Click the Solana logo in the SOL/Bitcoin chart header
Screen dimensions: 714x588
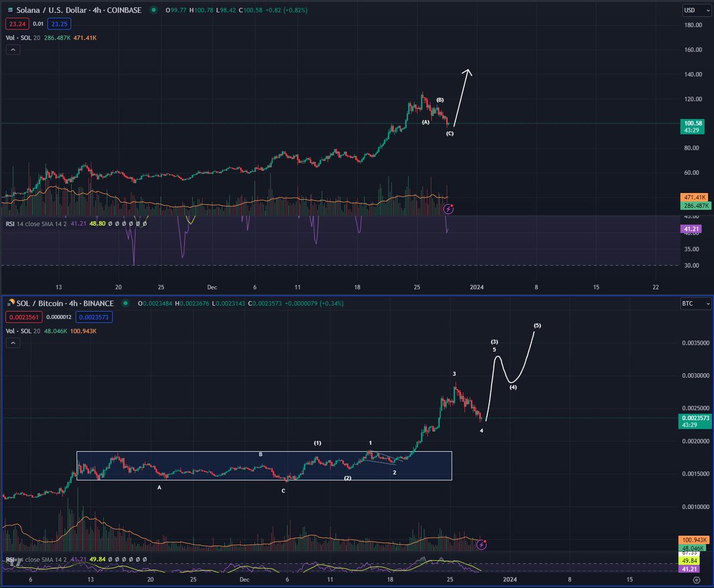(10, 303)
